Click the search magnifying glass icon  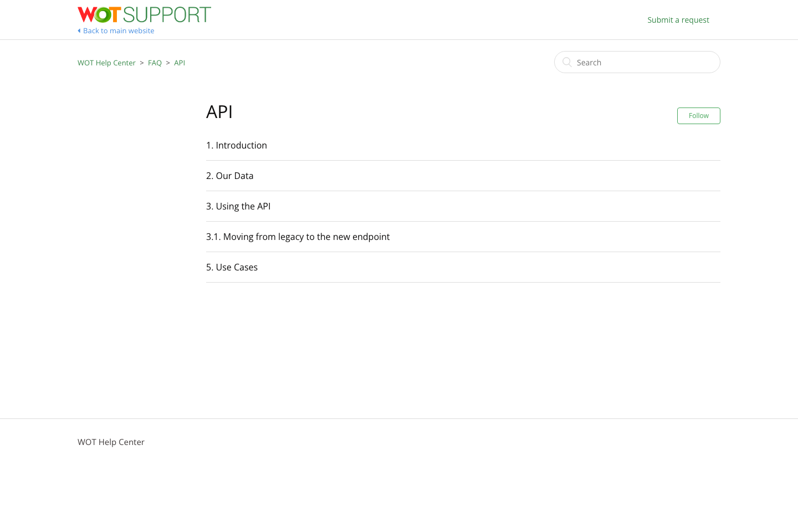[x=567, y=62]
